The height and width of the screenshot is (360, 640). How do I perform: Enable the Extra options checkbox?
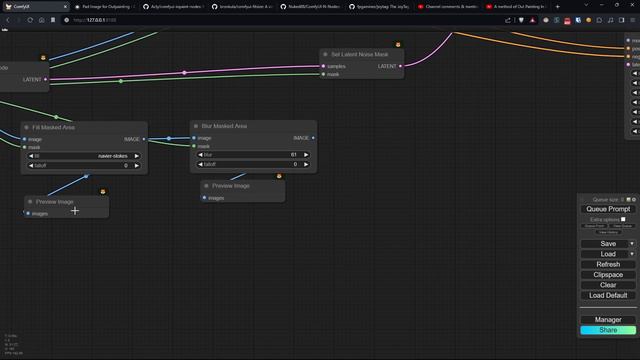coord(623,219)
